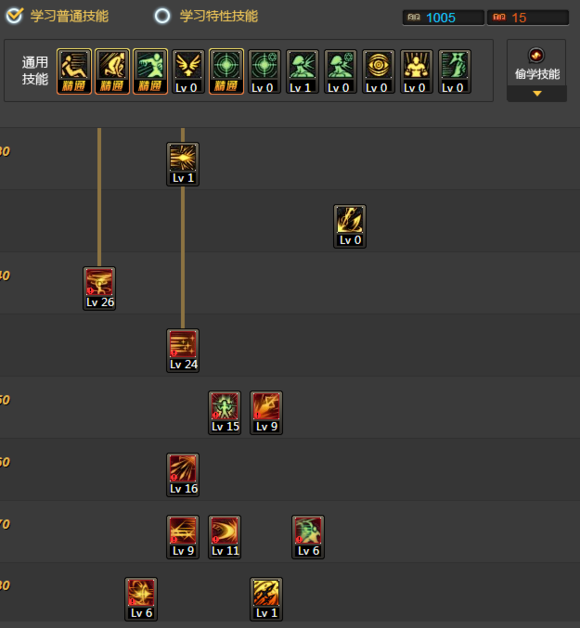Enable the 学习普通技能 checkbox

point(15,16)
